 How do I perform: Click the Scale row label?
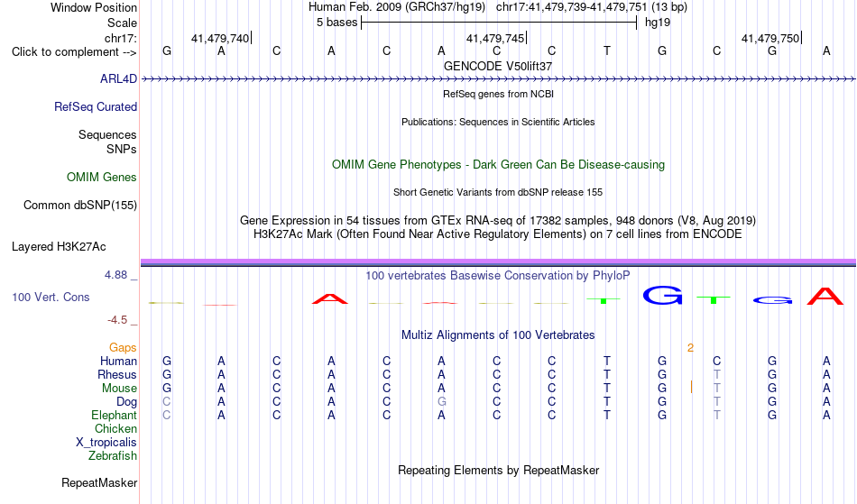pyautogui.click(x=122, y=23)
